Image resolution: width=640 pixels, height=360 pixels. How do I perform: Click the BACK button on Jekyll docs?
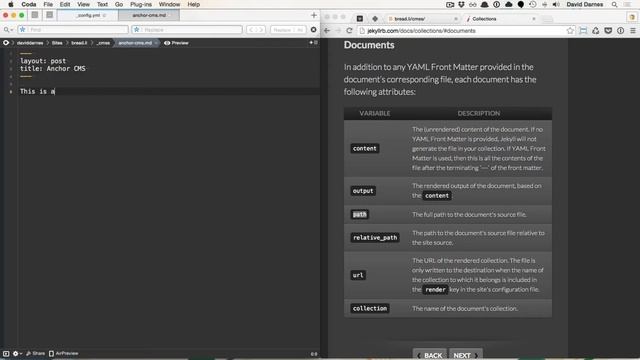pos(430,355)
